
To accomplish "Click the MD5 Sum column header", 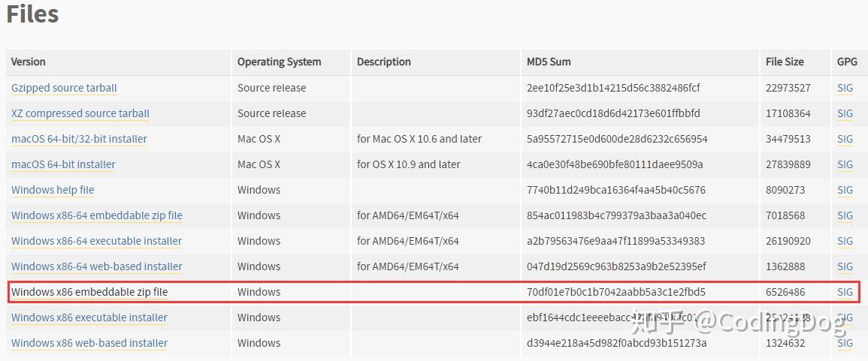I will pos(549,62).
